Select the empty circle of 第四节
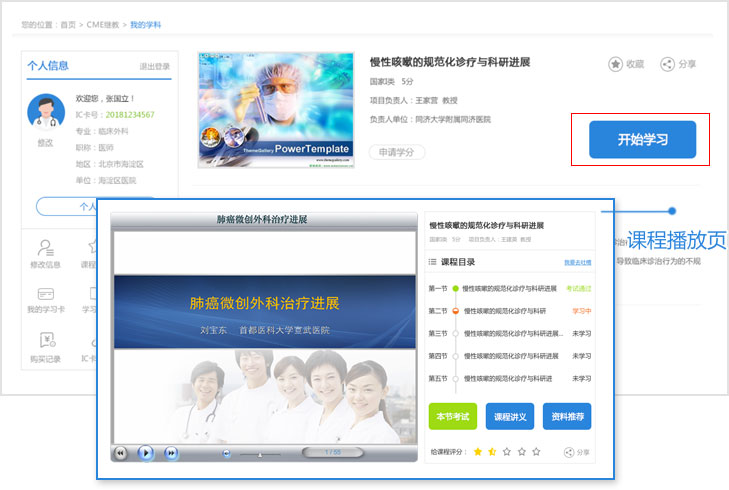 click(456, 356)
